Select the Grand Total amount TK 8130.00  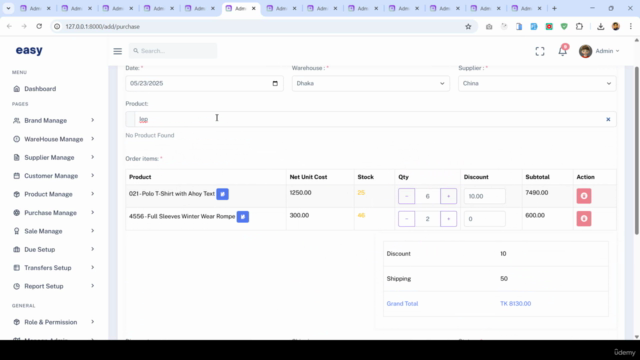click(x=516, y=304)
